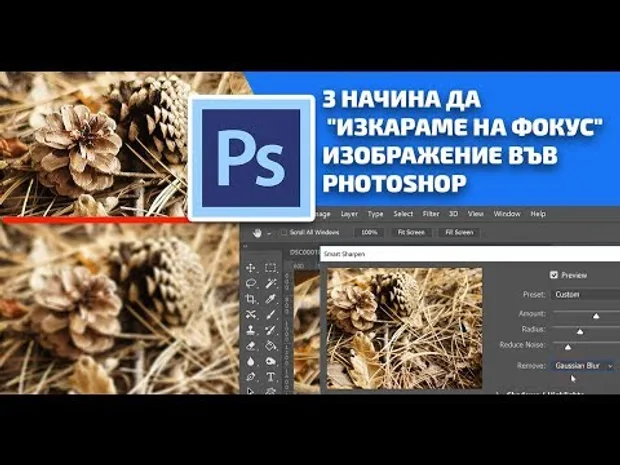Select the Crop tool
Viewport: 620px width, 465px height.
[251, 299]
